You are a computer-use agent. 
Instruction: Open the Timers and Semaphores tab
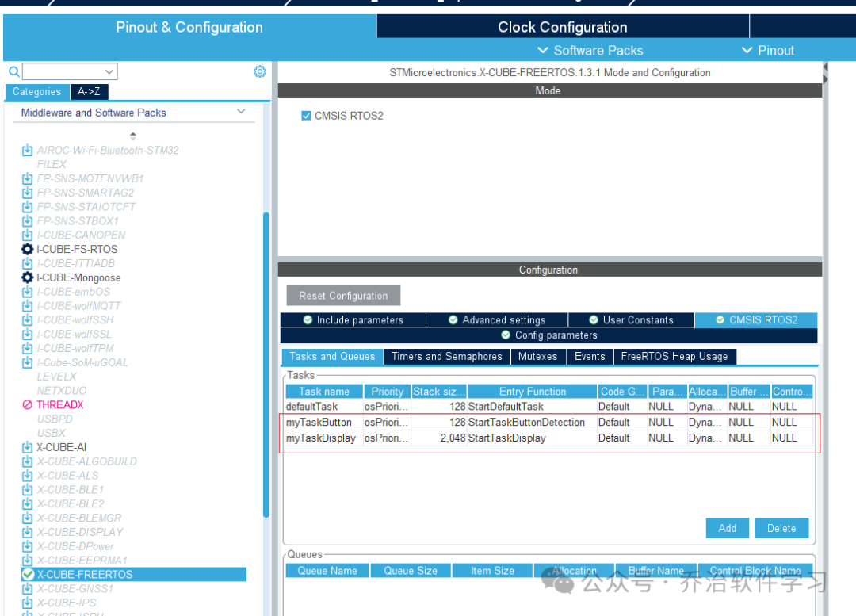[x=446, y=357]
